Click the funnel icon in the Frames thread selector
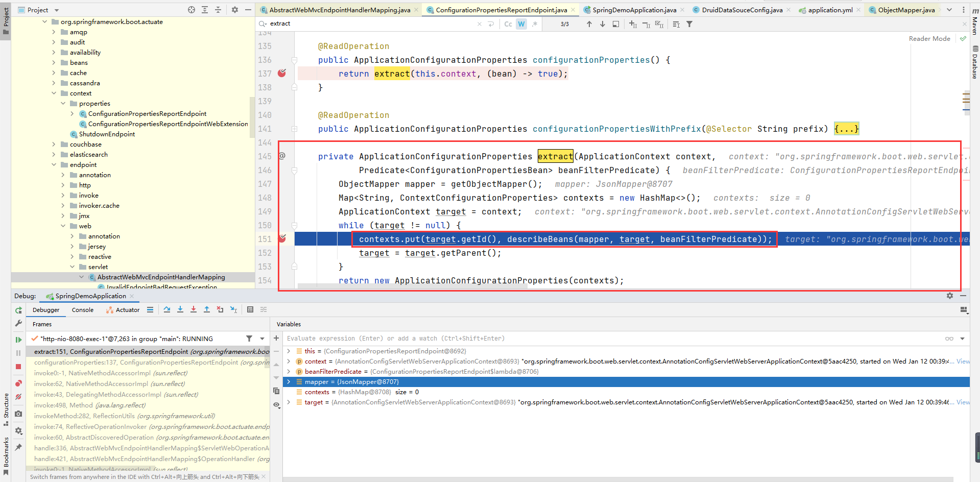Screen dimensions: 980x482 coord(249,339)
